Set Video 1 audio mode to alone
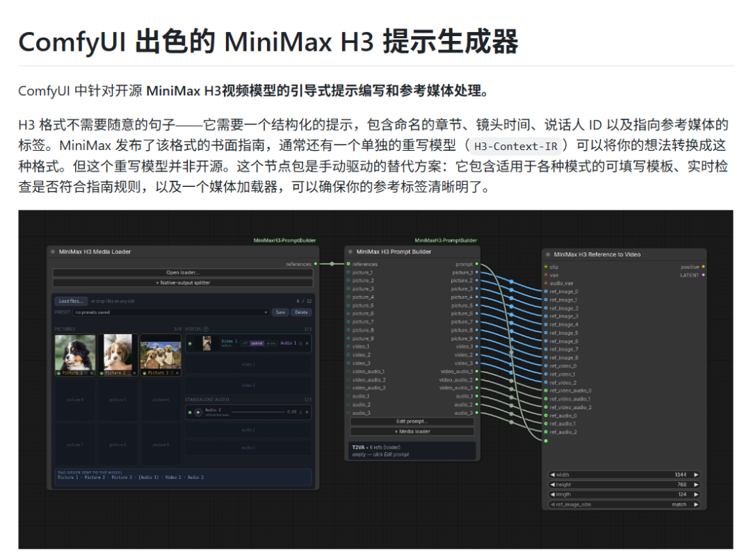The height and width of the screenshot is (560, 751). 271,343
